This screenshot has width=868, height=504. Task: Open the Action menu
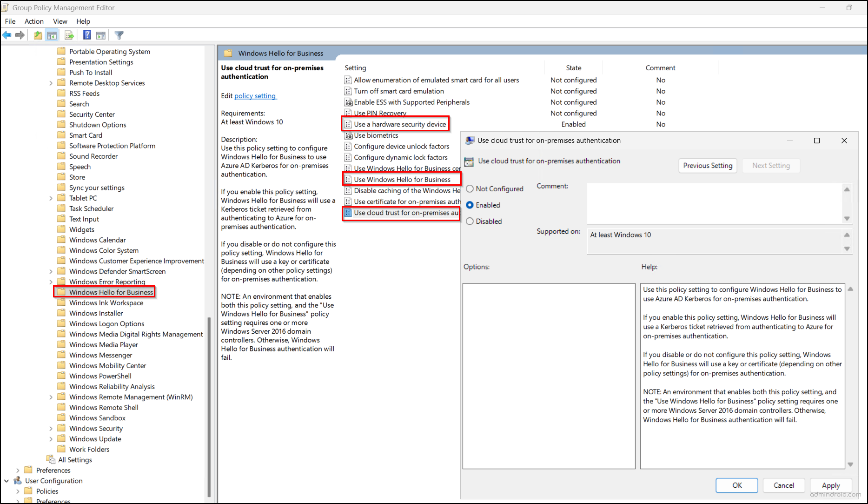[34, 21]
